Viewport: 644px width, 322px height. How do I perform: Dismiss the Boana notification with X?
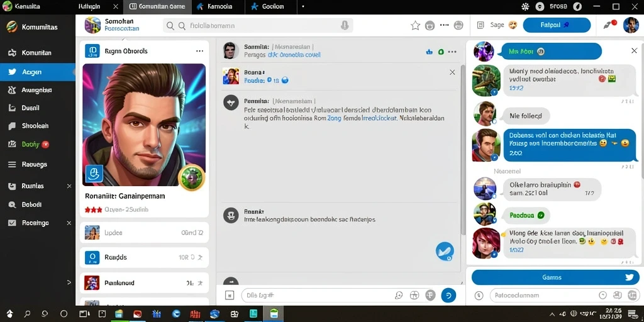point(452,72)
